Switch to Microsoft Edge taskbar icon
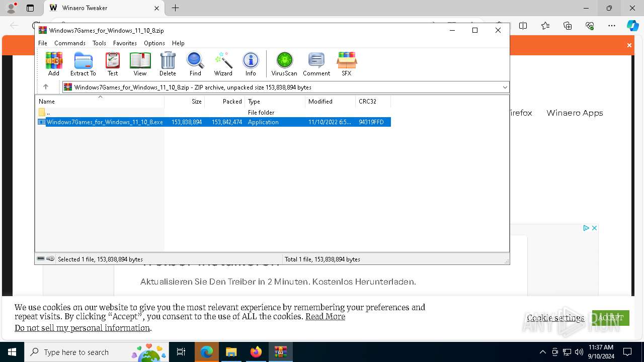Screen dimensions: 644x362 click(x=206, y=352)
